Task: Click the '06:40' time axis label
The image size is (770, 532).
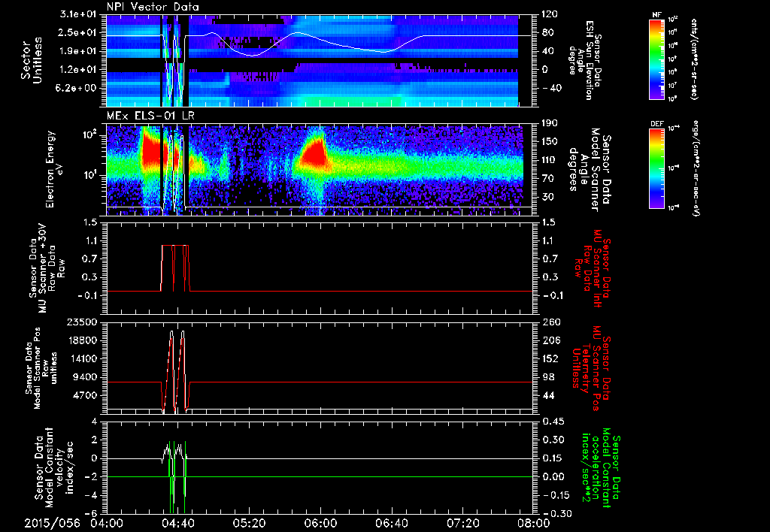Action: [x=391, y=523]
